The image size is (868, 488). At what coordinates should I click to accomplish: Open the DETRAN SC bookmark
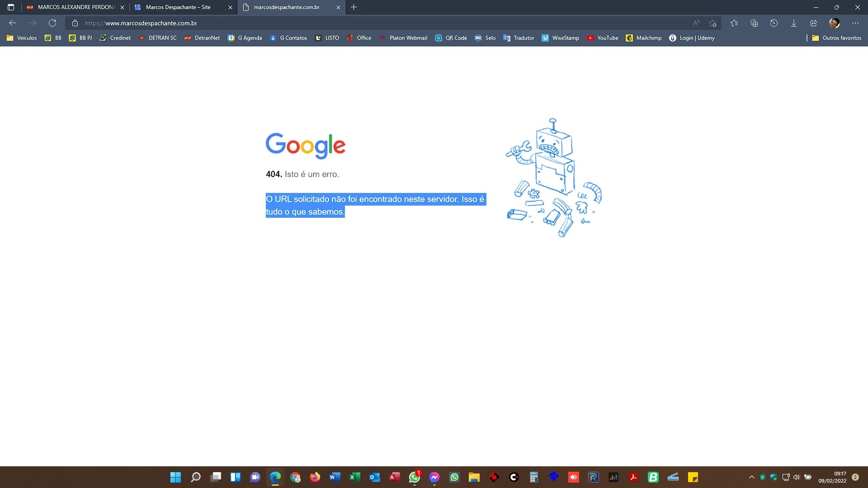[x=158, y=38]
